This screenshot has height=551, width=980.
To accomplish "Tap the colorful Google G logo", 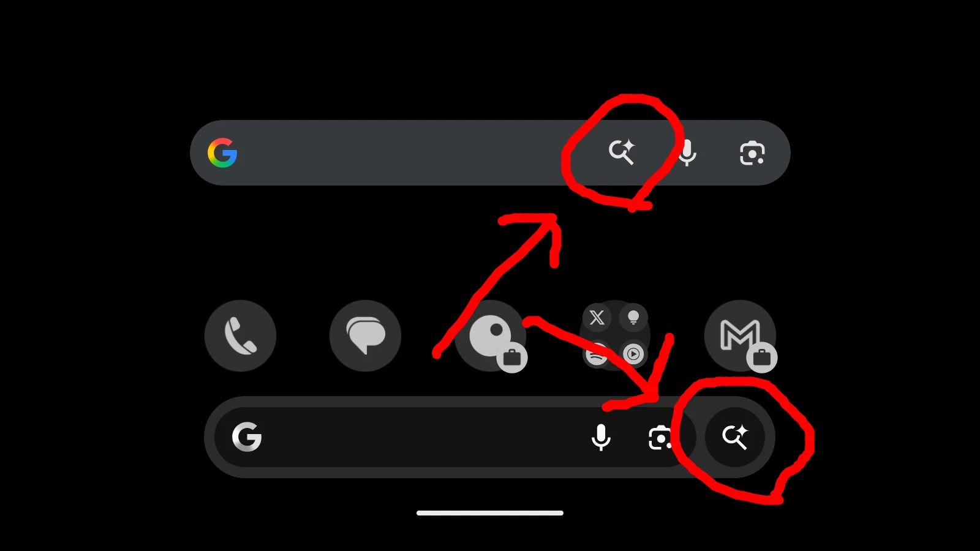I will (222, 152).
